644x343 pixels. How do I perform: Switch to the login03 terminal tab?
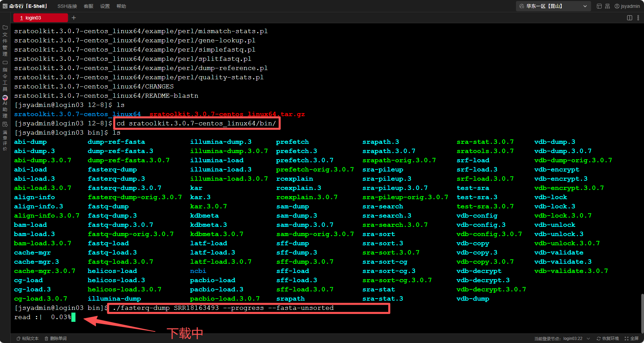40,18
